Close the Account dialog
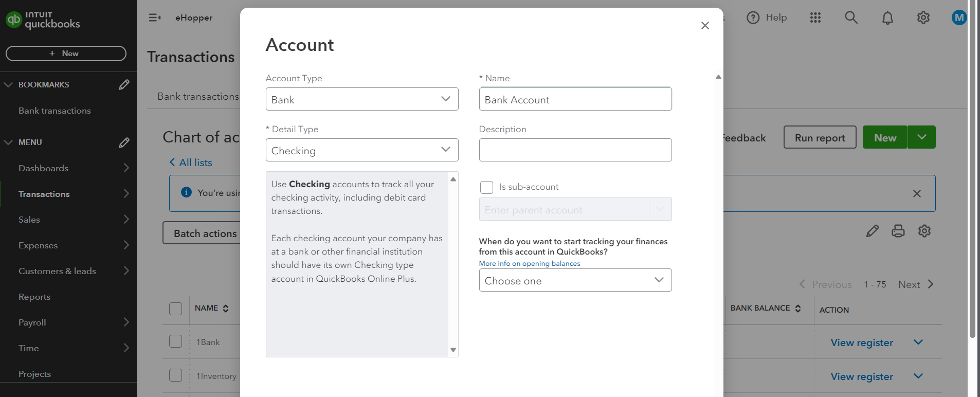The height and width of the screenshot is (397, 980). 705,25
